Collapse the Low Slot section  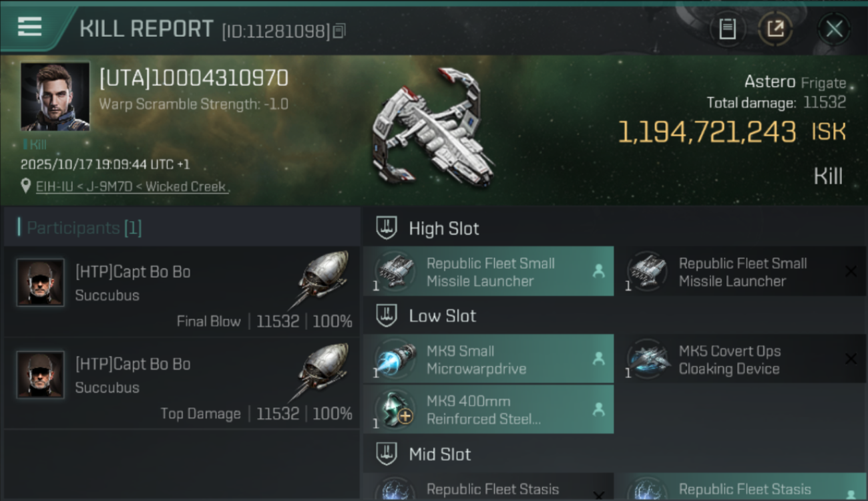coord(387,316)
